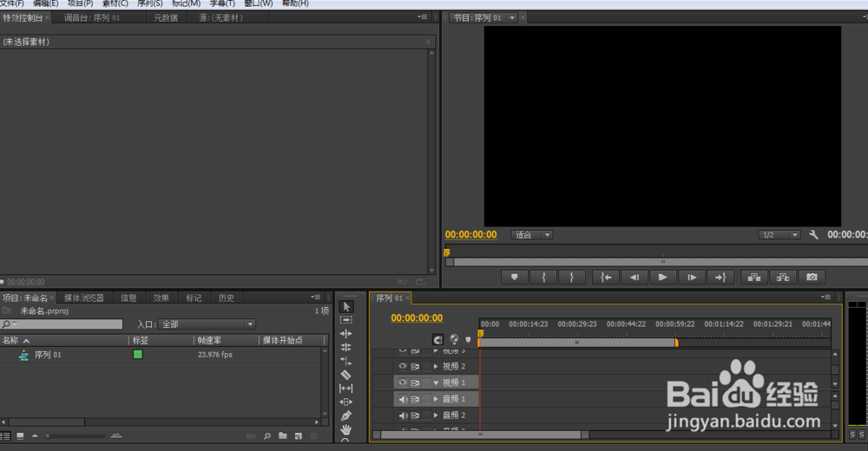868x451 pixels.
Task: Open 节目: 序列 01 monitor dropdown arrow
Action: coord(512,17)
